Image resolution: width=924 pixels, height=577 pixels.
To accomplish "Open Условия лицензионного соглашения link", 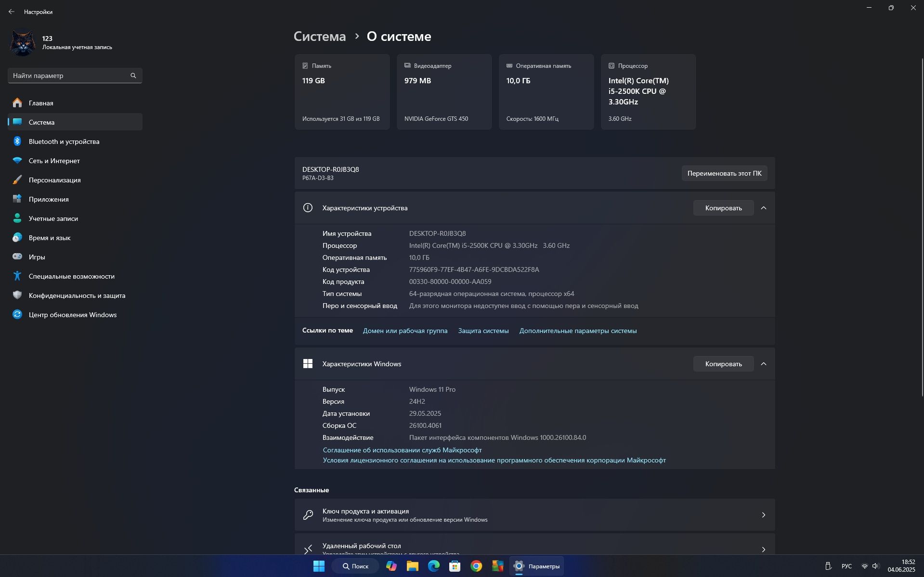I will (494, 460).
